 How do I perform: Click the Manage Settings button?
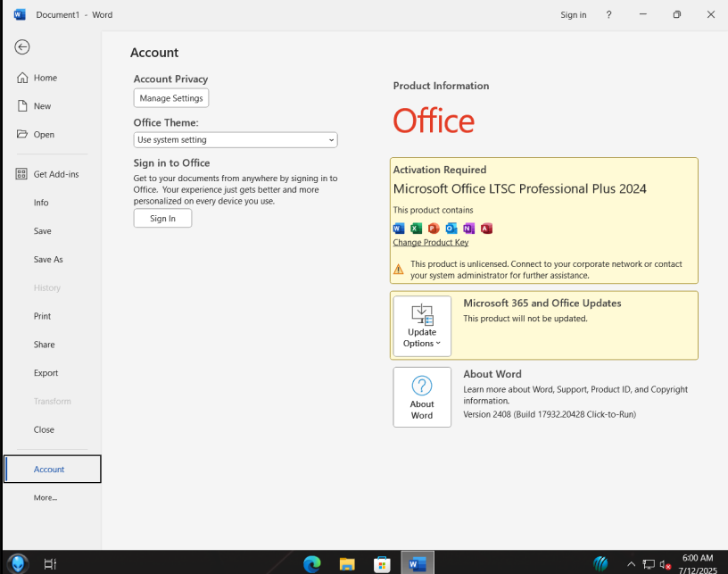click(171, 98)
